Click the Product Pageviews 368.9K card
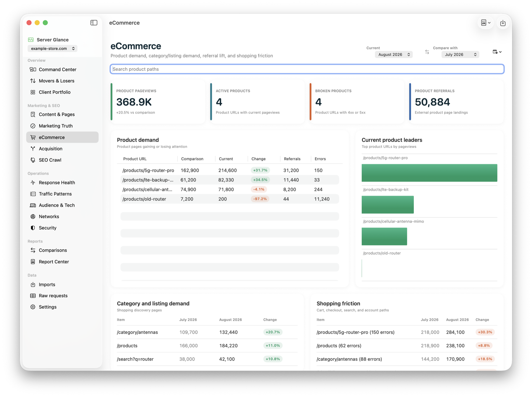This screenshot has height=397, width=532. tap(158, 102)
